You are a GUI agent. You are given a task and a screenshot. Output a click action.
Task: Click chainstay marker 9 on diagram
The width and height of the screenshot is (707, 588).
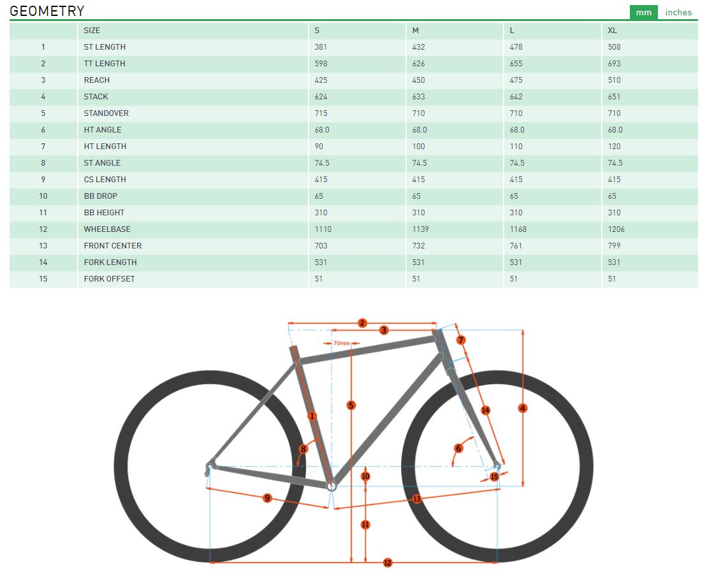pyautogui.click(x=267, y=498)
